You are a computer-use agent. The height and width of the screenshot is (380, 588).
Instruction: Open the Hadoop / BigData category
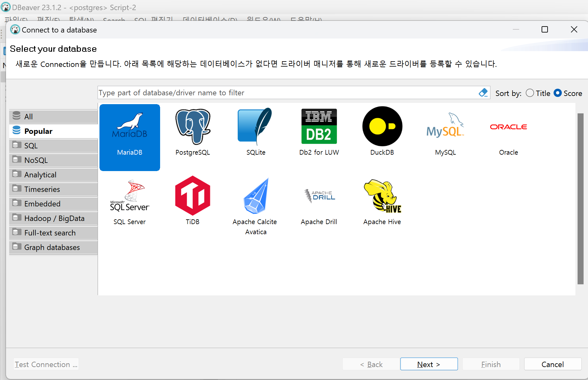[53, 218]
